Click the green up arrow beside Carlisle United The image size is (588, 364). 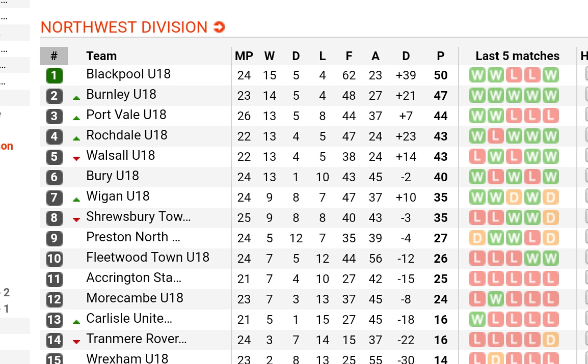click(76, 322)
